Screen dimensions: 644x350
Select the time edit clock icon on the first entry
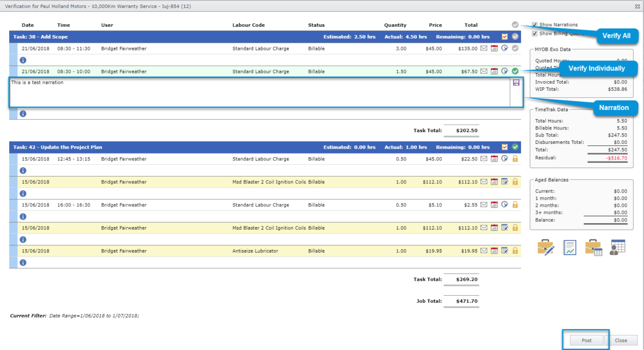504,48
